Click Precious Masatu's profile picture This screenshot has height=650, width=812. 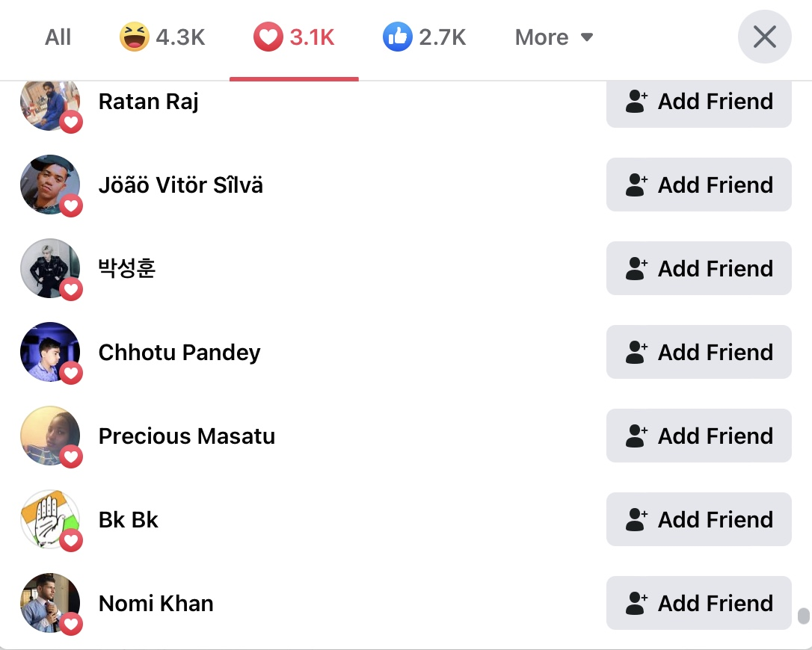tap(49, 436)
